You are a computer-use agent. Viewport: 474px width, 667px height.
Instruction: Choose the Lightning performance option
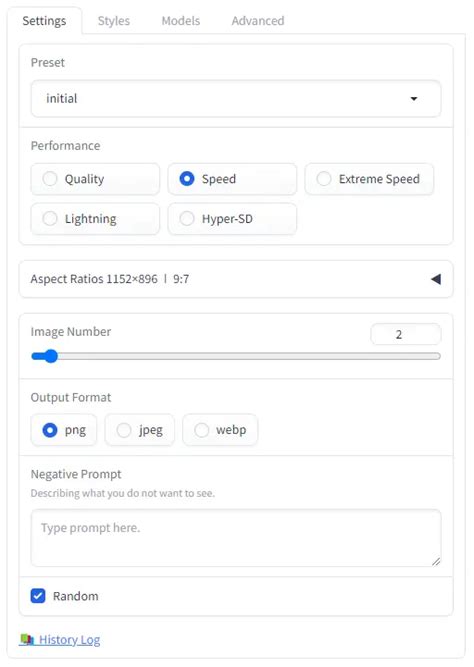point(95,219)
